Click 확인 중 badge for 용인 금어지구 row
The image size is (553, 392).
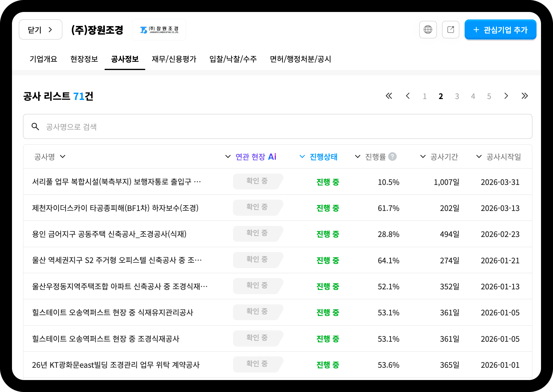click(258, 233)
